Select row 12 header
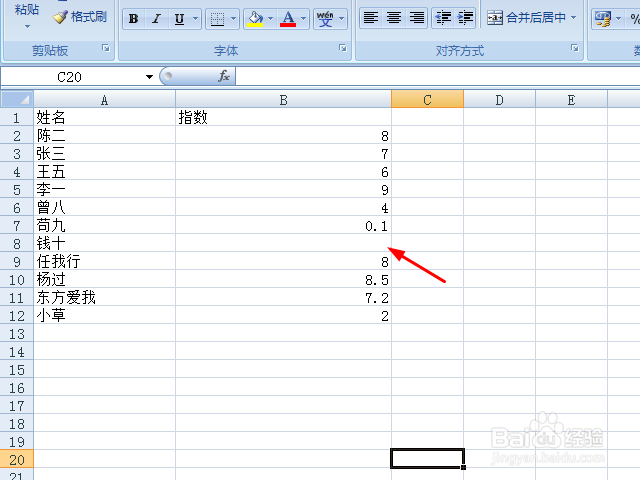640x480 pixels. point(17,316)
